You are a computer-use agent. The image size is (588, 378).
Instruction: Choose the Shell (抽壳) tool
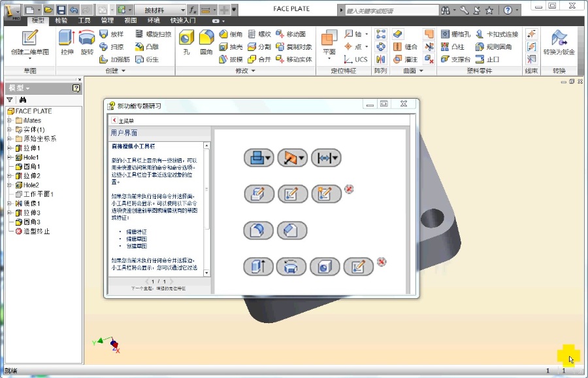coord(231,46)
